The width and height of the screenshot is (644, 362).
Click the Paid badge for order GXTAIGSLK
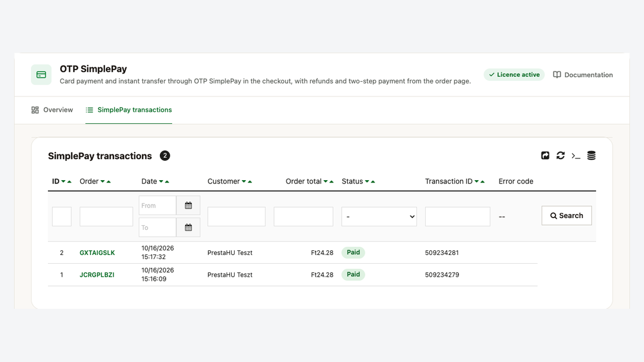pos(353,253)
